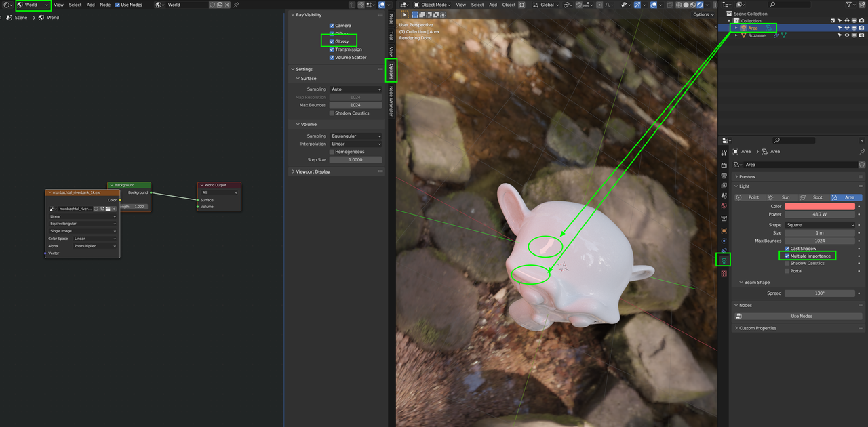
Task: Expand the Viewport Display panel
Action: [x=313, y=171]
